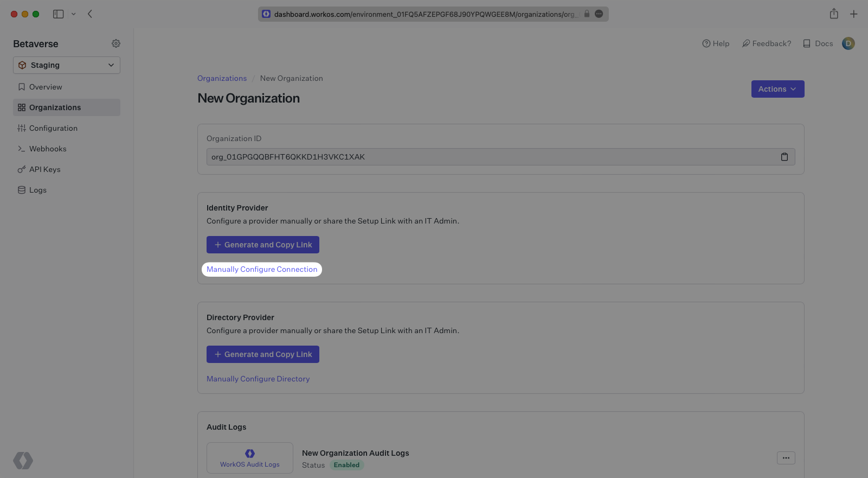
Task: Navigate to Overview in the sidebar
Action: point(46,87)
